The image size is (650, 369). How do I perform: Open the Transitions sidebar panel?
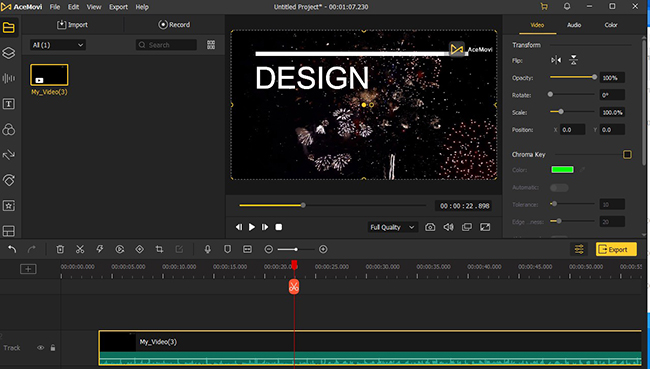[9, 155]
